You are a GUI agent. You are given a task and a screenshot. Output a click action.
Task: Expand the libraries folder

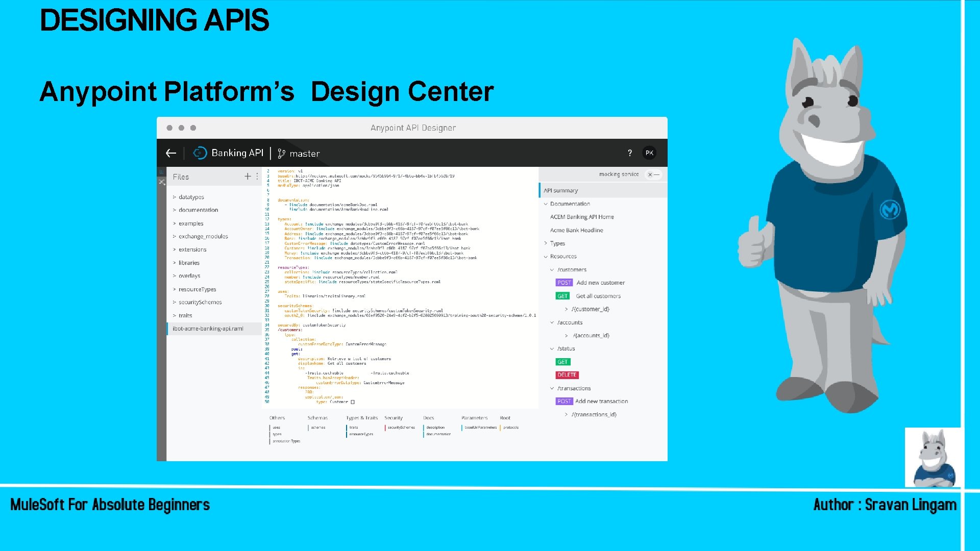(186, 263)
